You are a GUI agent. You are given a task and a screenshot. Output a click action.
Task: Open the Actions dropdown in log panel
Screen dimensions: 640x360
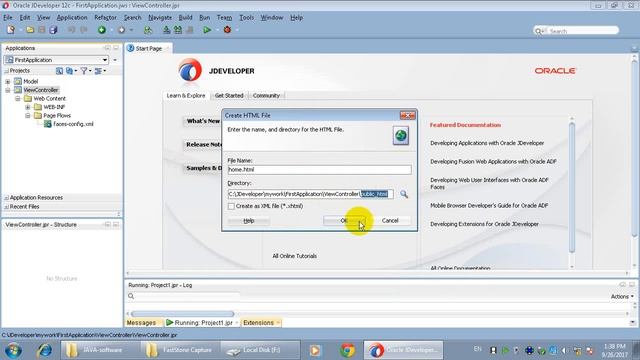pos(622,297)
